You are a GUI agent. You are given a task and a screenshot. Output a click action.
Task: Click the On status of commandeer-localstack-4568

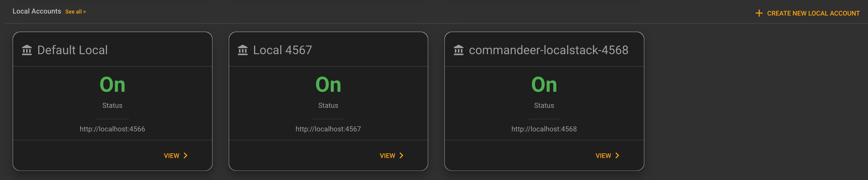(x=544, y=84)
